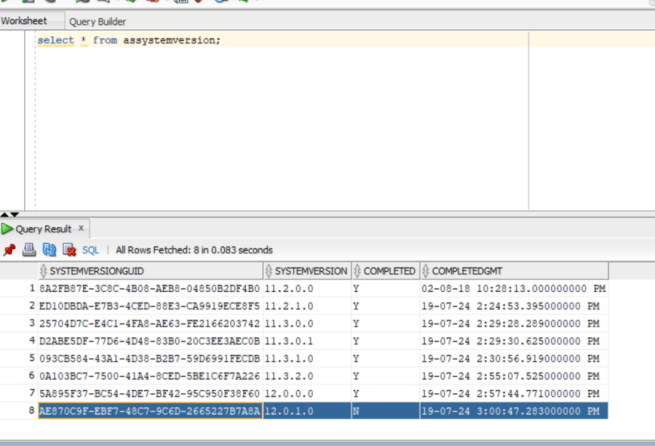Click the version cell 11.2.0.0

307,289
